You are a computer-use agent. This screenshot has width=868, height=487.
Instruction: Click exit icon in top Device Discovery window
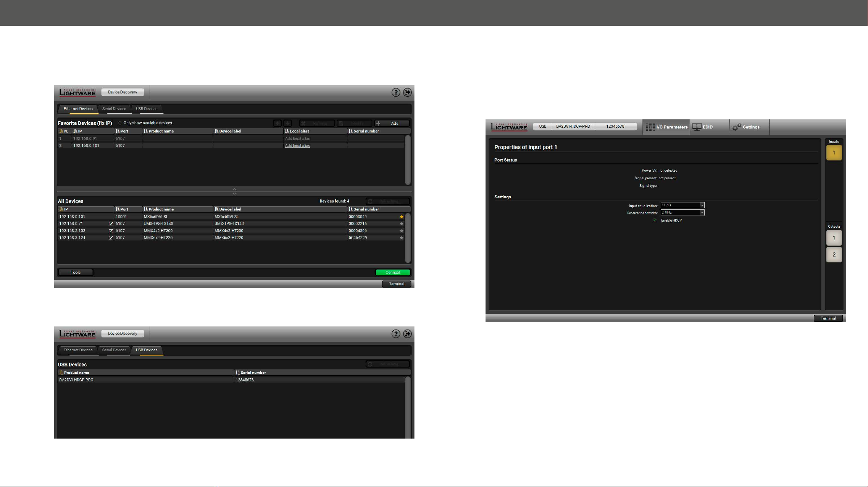pos(408,92)
